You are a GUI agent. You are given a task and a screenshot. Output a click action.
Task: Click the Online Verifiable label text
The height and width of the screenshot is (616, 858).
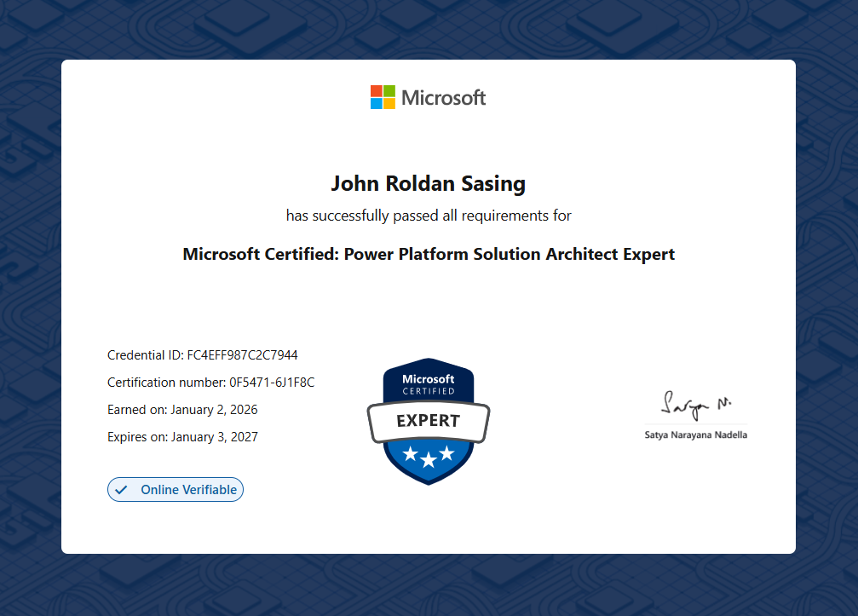189,490
